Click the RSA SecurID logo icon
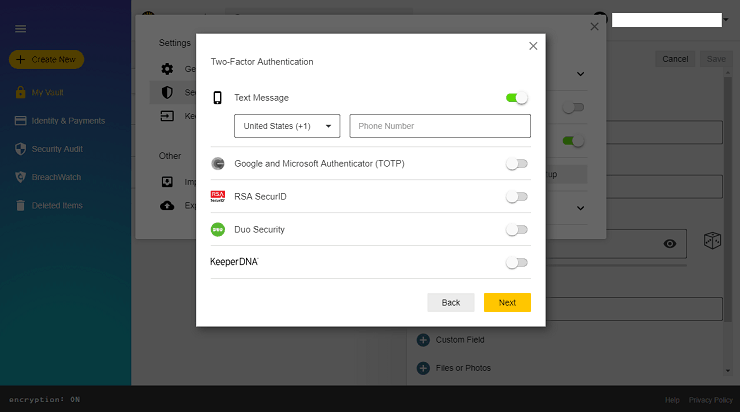Viewport: 740px width, 412px height. (x=217, y=196)
